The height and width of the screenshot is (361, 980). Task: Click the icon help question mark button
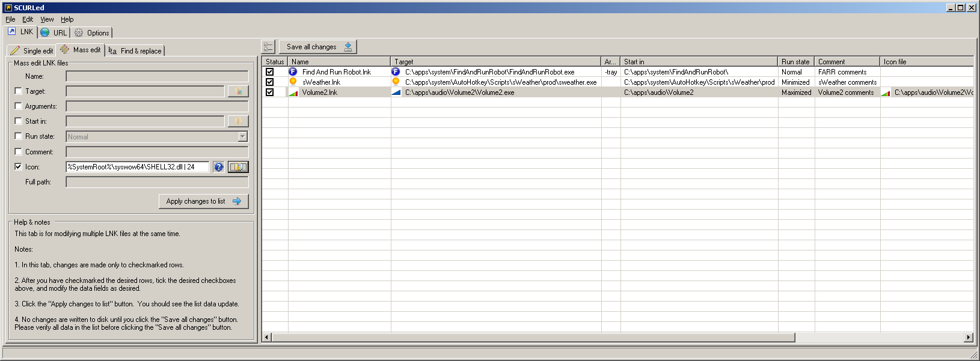[219, 167]
